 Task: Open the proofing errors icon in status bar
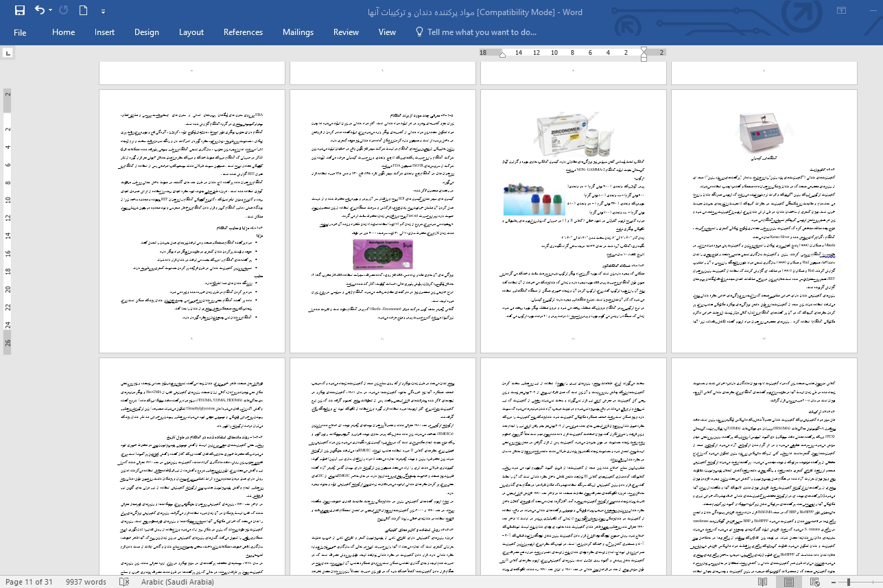click(x=124, y=582)
